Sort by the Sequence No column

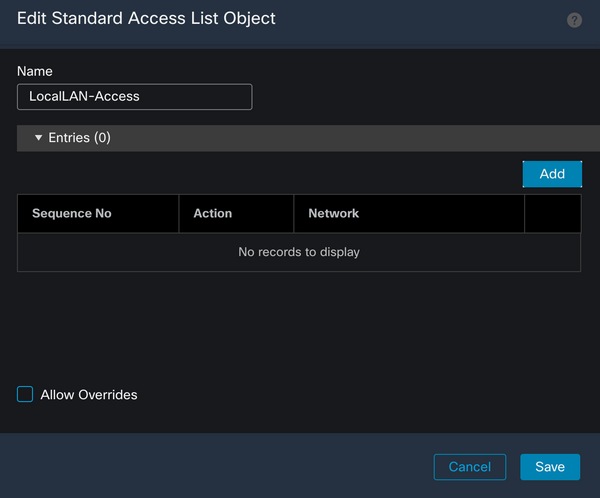pyautogui.click(x=72, y=213)
